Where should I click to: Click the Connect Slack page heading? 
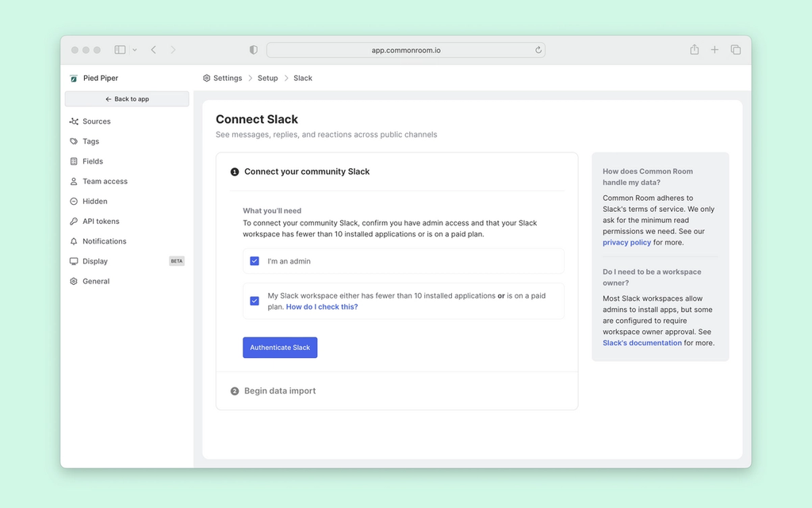(x=257, y=119)
